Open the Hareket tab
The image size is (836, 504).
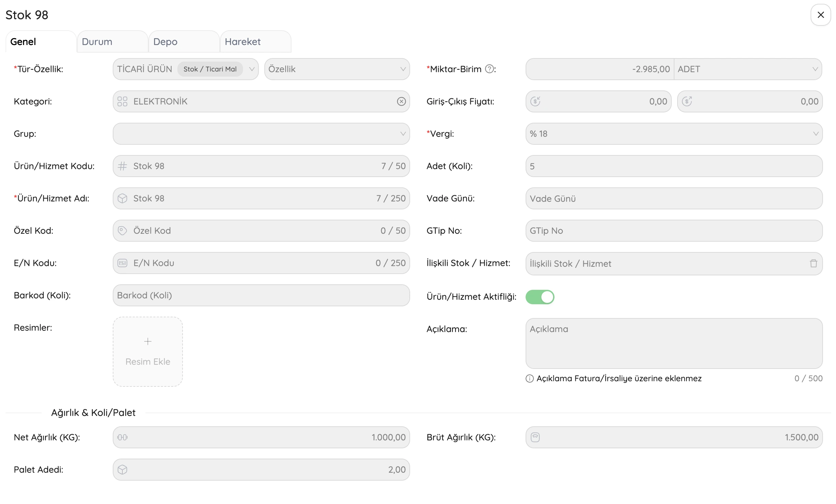(x=256, y=42)
